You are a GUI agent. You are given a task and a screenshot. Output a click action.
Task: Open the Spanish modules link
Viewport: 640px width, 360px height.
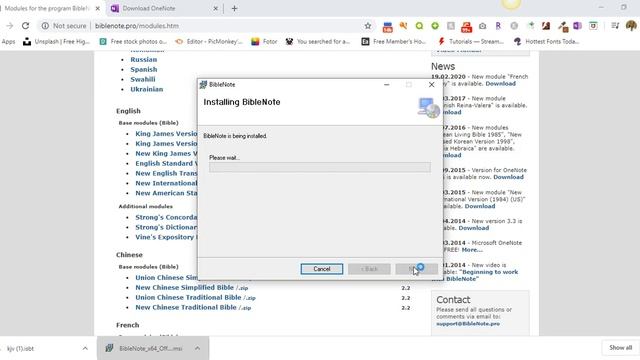coord(144,69)
